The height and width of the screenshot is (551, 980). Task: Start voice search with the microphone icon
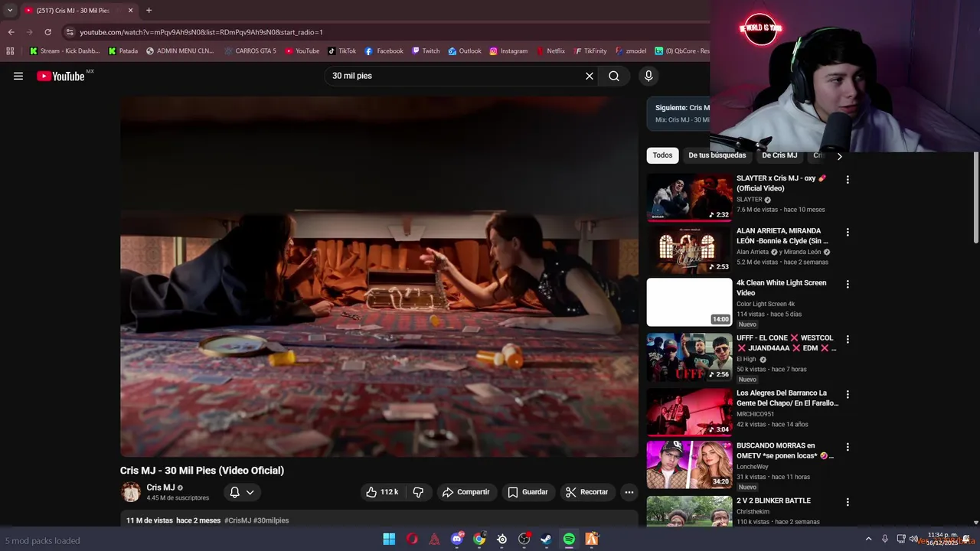coord(648,76)
